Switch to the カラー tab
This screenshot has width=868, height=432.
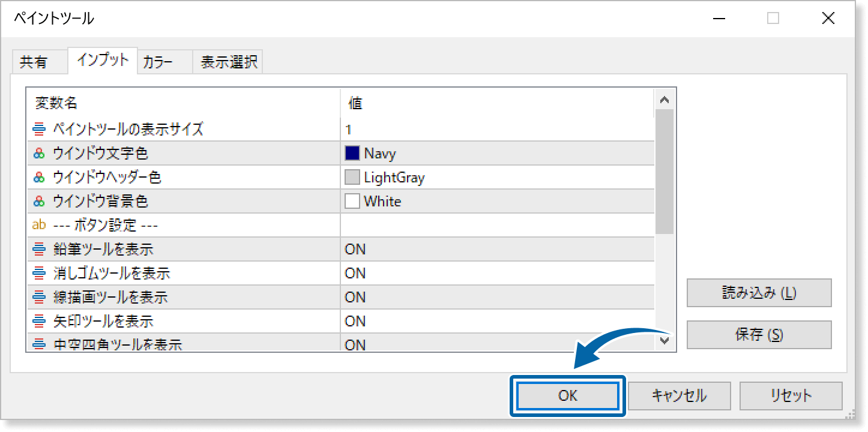[158, 62]
